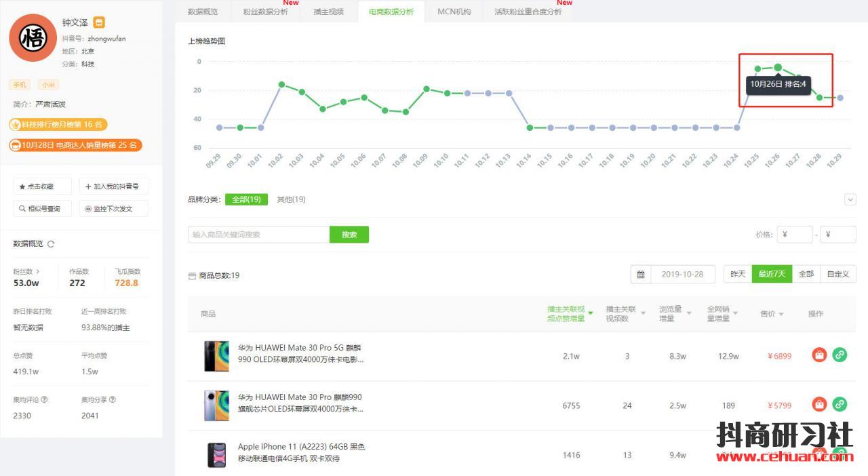Screen dimensions: 868x476
Task: Click the red shopping bag icon for Mate 30 Pro 5G
Action: pyautogui.click(x=819, y=355)
